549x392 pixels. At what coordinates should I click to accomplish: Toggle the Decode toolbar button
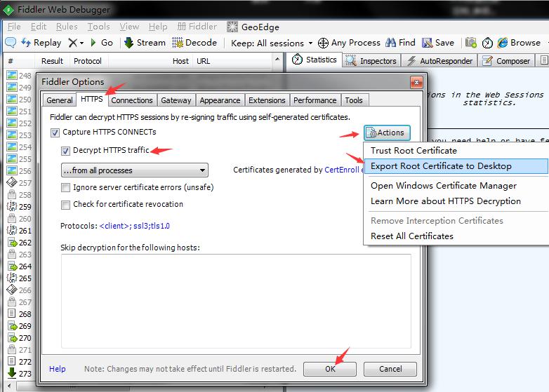[194, 43]
